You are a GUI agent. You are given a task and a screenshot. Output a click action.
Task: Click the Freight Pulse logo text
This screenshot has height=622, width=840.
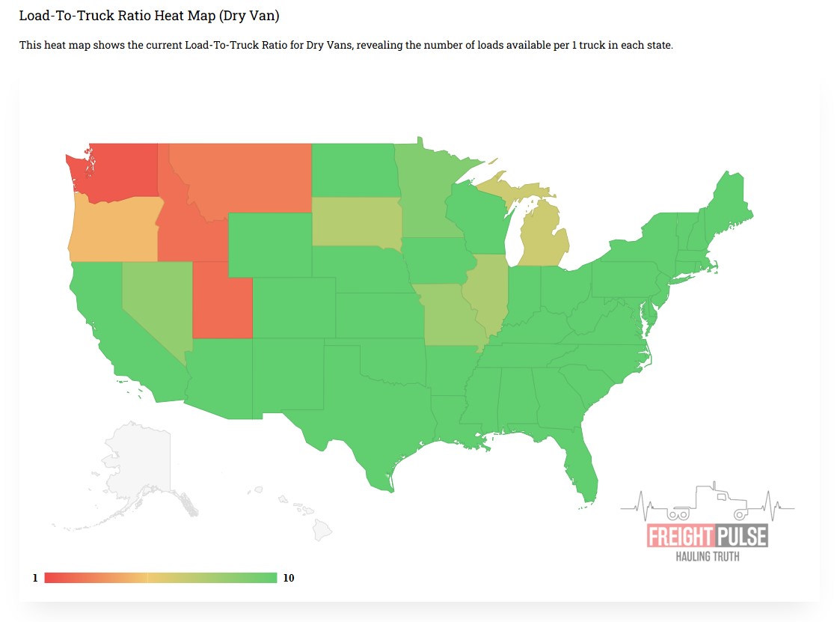click(707, 536)
